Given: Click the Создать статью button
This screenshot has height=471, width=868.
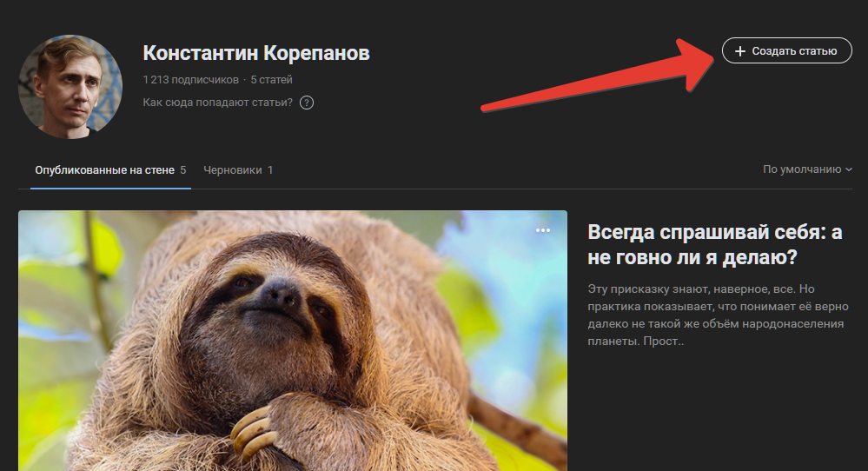Looking at the screenshot, I should point(786,51).
